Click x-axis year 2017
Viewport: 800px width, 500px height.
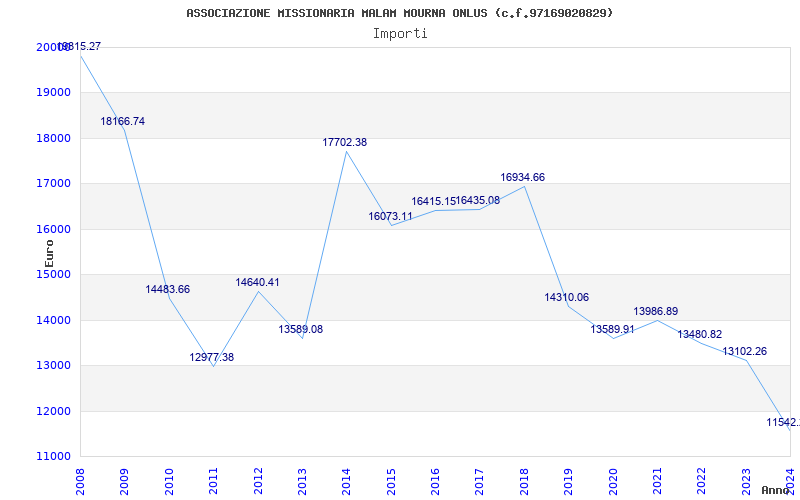pyautogui.click(x=480, y=482)
